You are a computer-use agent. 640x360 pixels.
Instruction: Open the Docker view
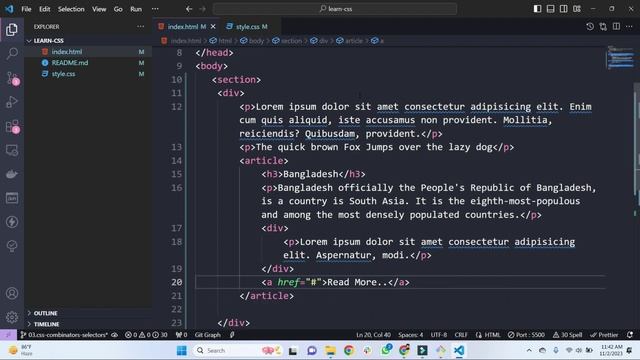pos(12,174)
